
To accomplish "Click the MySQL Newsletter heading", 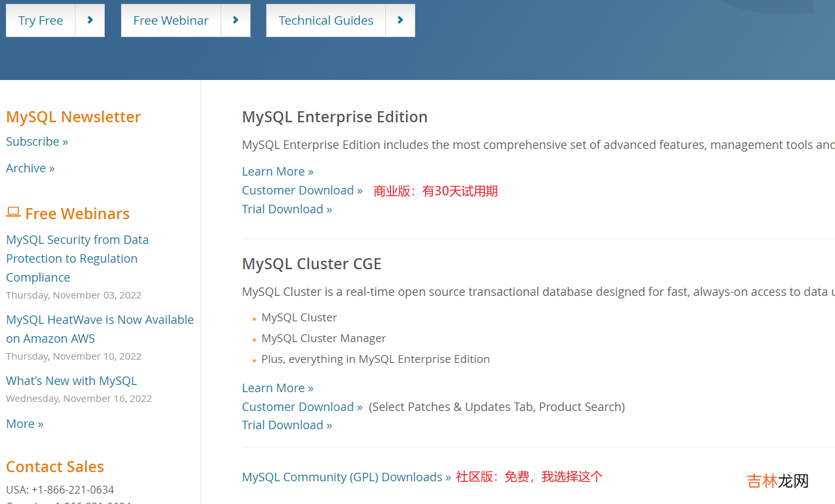I will (x=74, y=116).
